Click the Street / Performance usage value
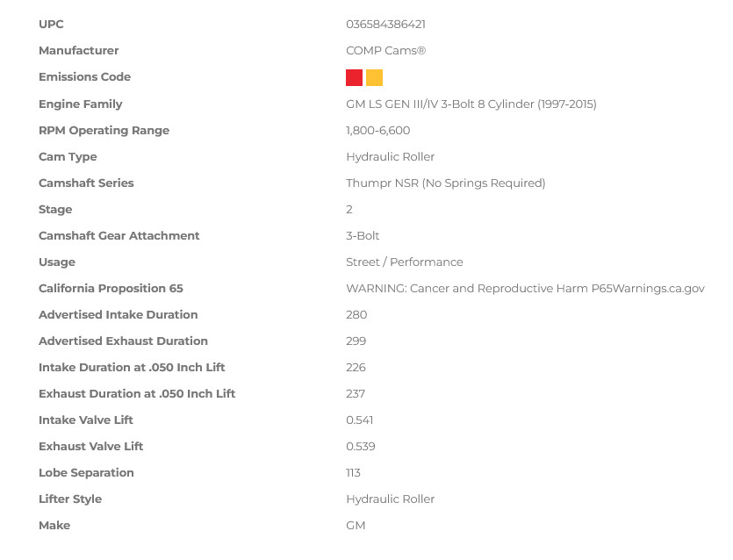733x560 pixels. pos(405,262)
